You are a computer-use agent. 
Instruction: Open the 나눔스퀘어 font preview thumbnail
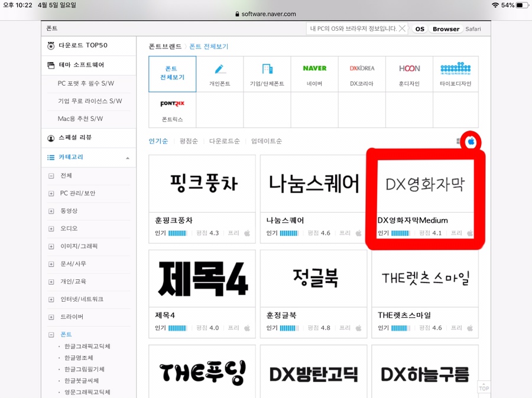[x=313, y=184]
